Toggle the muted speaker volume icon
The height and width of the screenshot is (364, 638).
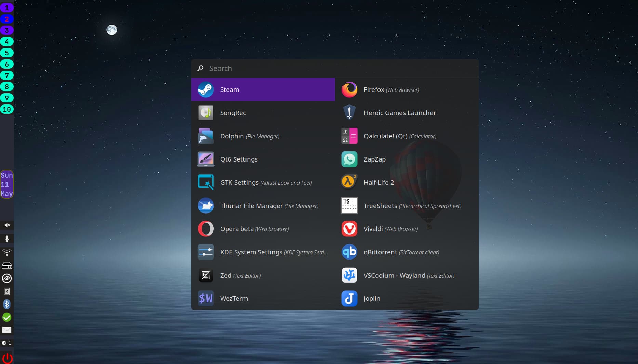click(x=7, y=225)
